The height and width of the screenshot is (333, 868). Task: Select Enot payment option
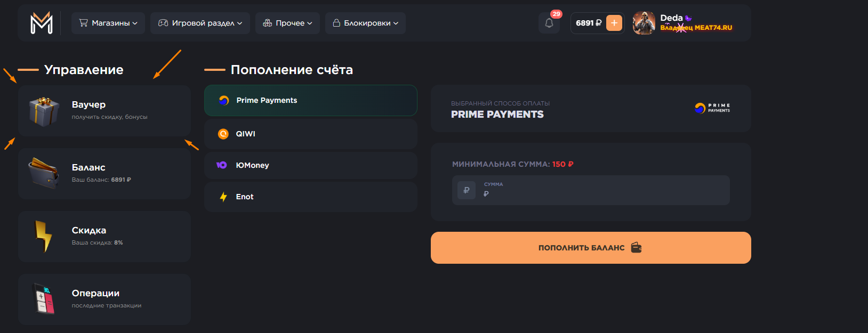310,197
